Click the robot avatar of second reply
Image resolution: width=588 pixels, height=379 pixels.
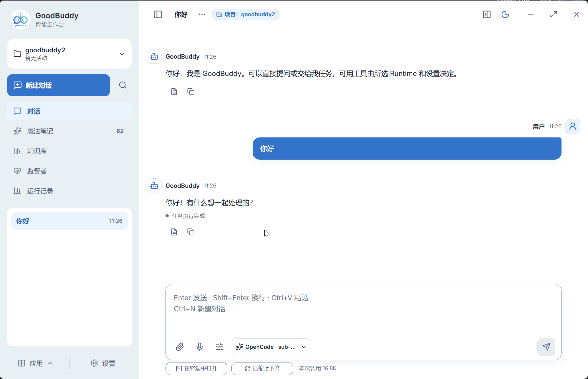pos(154,186)
